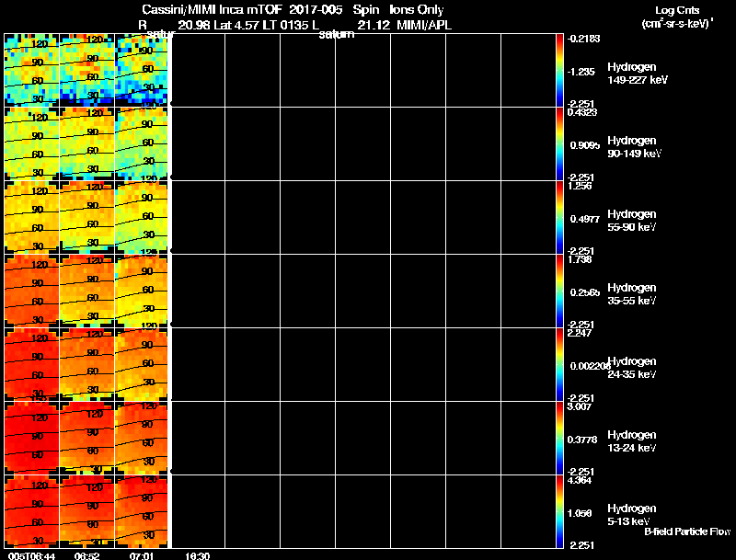Select the Hydrogen 5-13 keV panel at 06:52
The width and height of the screenshot is (736, 560).
click(86, 511)
